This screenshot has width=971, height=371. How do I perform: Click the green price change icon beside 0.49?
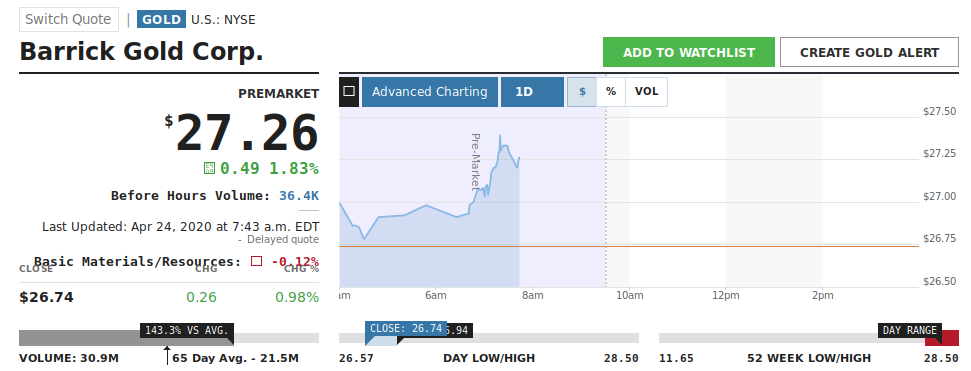tap(209, 168)
